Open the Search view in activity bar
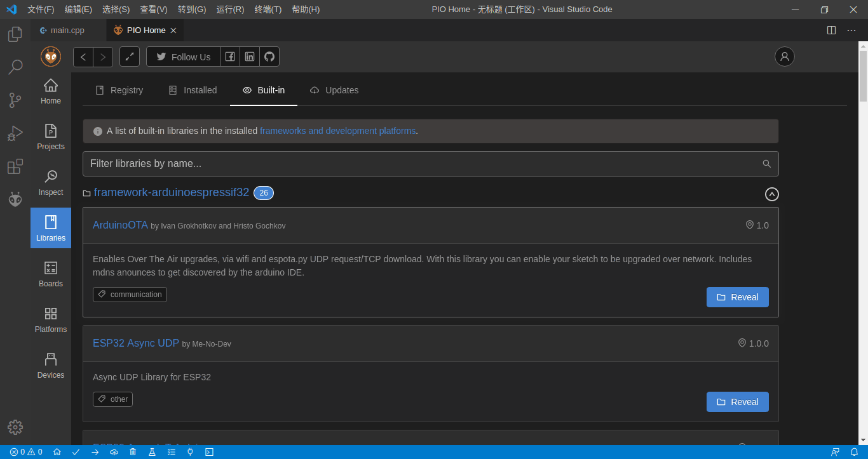 click(15, 67)
